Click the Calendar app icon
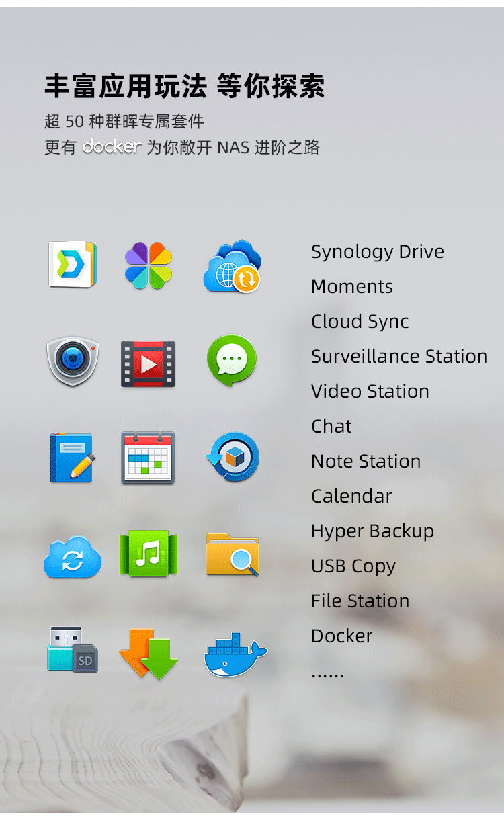 click(148, 458)
